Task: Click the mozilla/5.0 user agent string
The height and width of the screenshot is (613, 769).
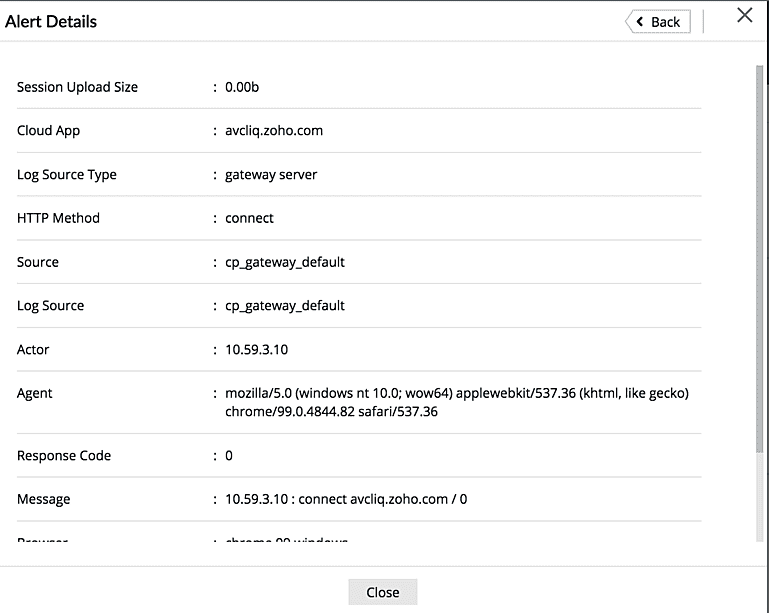Action: pyautogui.click(x=456, y=402)
